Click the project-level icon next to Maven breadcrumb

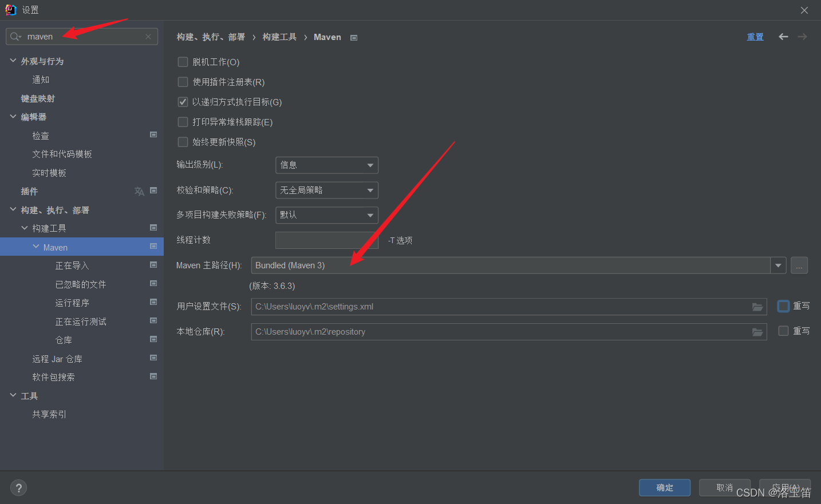354,38
